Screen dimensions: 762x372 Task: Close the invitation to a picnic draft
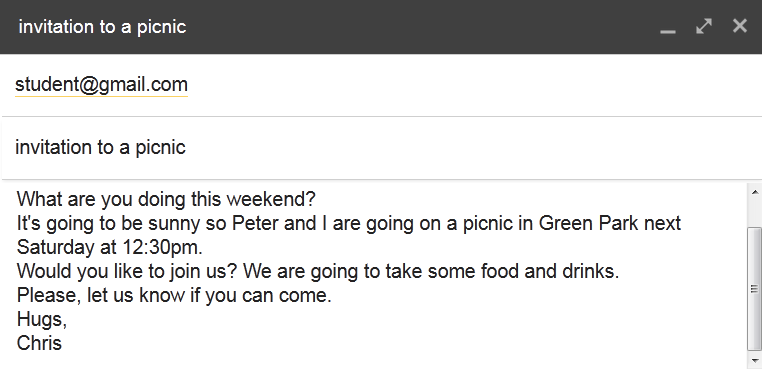pyautogui.click(x=740, y=26)
